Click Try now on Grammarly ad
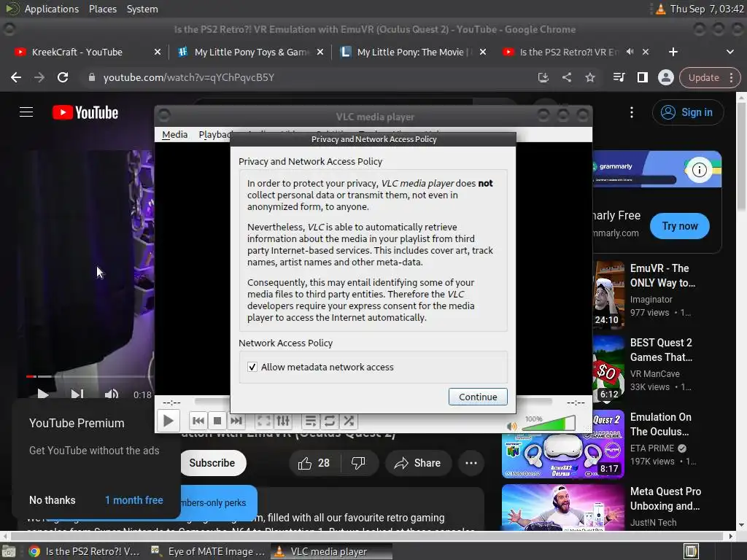The height and width of the screenshot is (560, 747). tap(679, 226)
